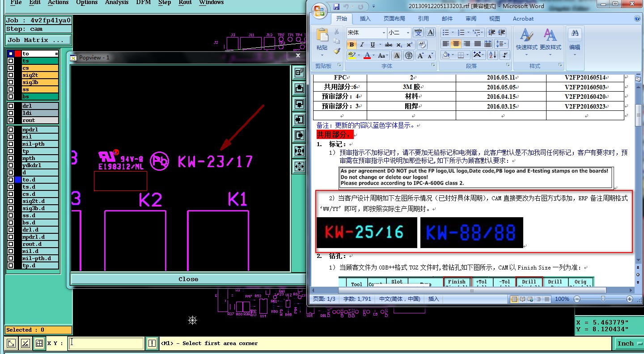Toggle checkbox for layer sig2t
Screen dimensions: 644x354
coord(11,75)
